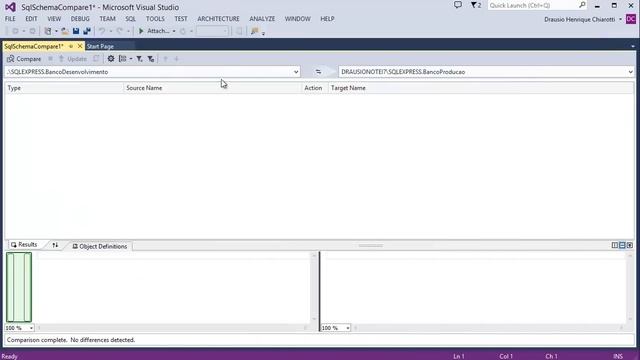Click the Group results icon
This screenshot has height=360, width=640.
tap(122, 59)
